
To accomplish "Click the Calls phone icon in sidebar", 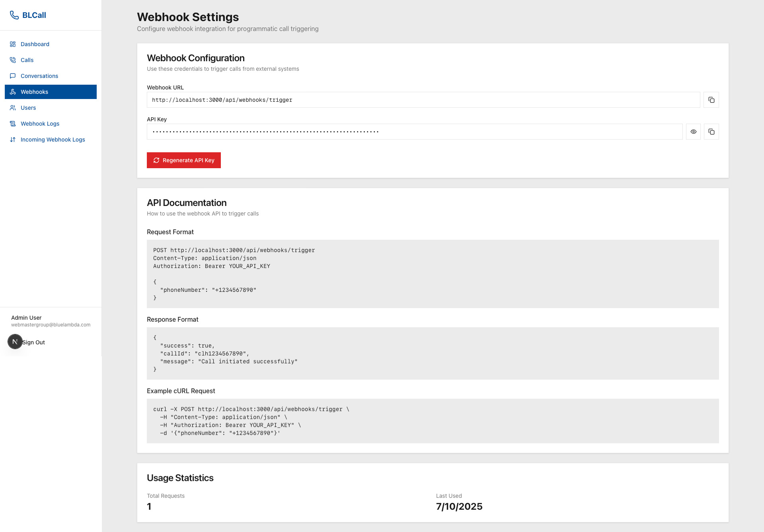I will pos(13,60).
